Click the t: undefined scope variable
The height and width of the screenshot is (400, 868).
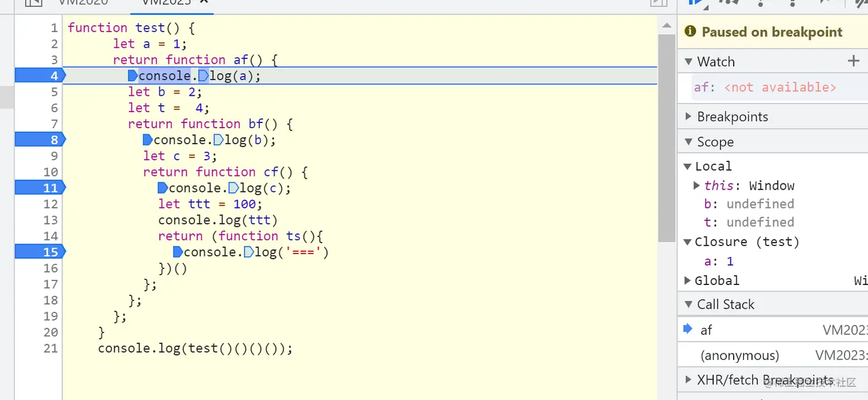point(749,222)
